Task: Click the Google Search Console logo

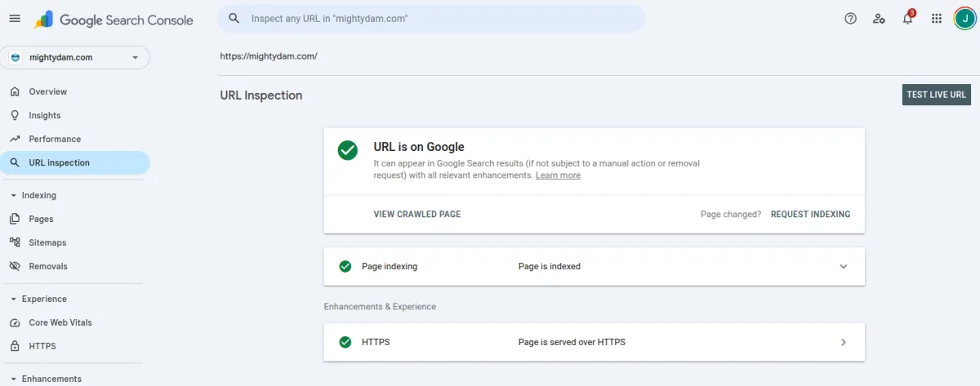Action: coord(114,20)
